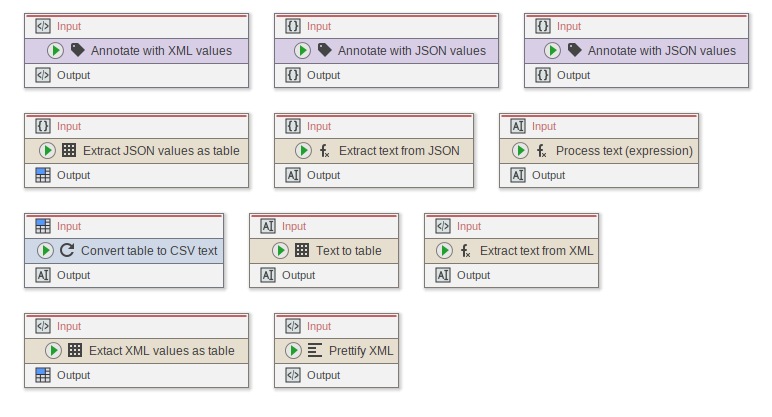
Task: Click tag icon on Annotate with XML values
Action: pyautogui.click(x=77, y=50)
